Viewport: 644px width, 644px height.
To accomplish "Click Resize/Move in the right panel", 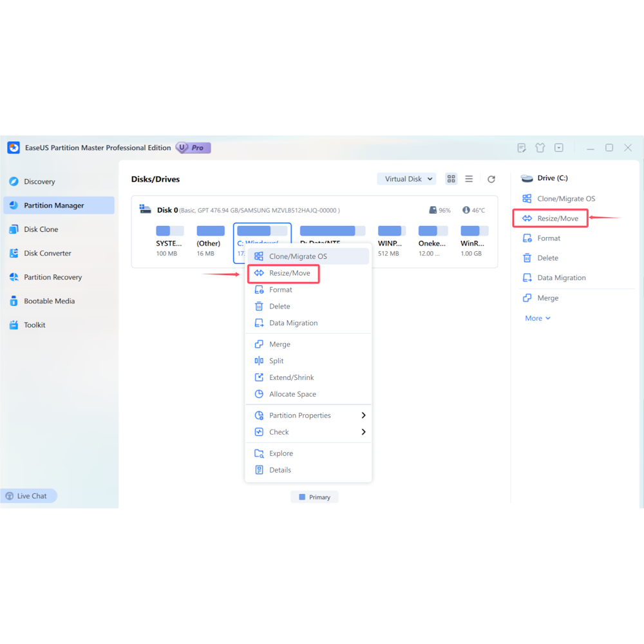I will pyautogui.click(x=555, y=218).
